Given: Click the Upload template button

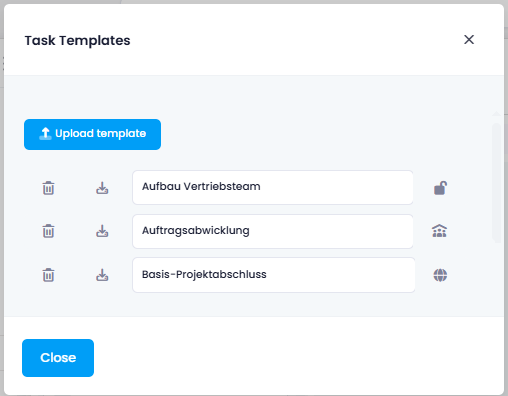Looking at the screenshot, I should (92, 134).
